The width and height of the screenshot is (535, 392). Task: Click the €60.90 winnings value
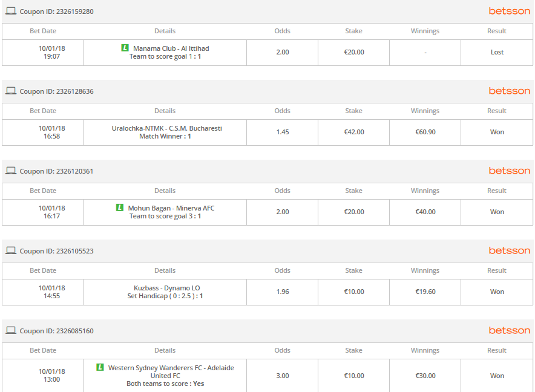[425, 132]
